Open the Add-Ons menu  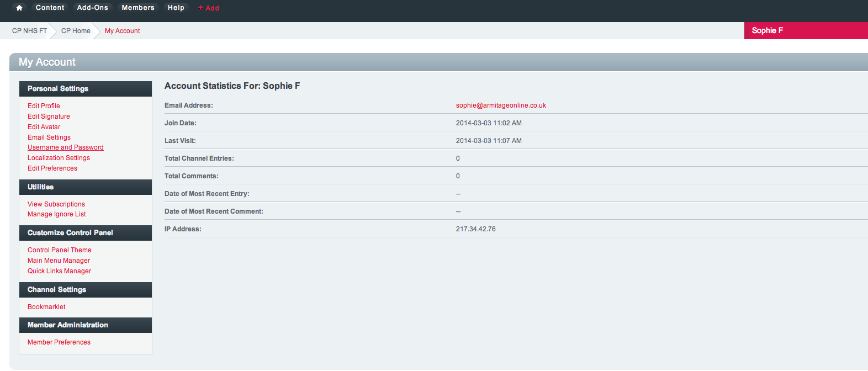(x=93, y=8)
